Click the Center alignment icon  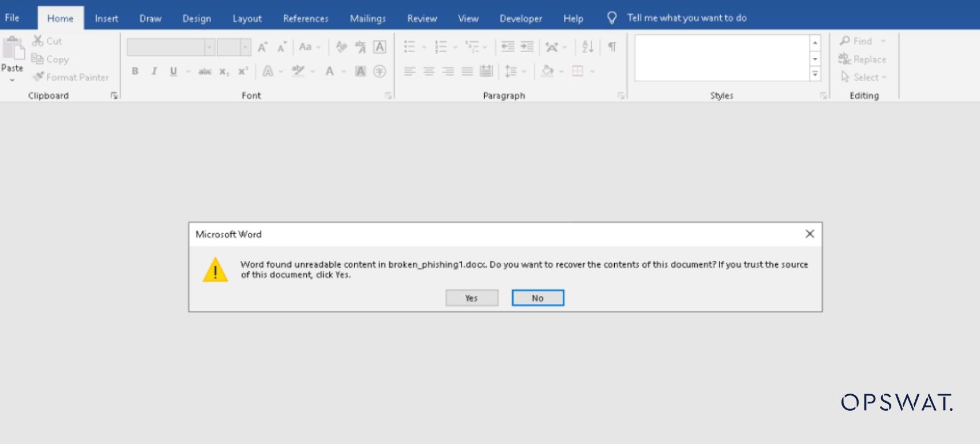(x=429, y=72)
